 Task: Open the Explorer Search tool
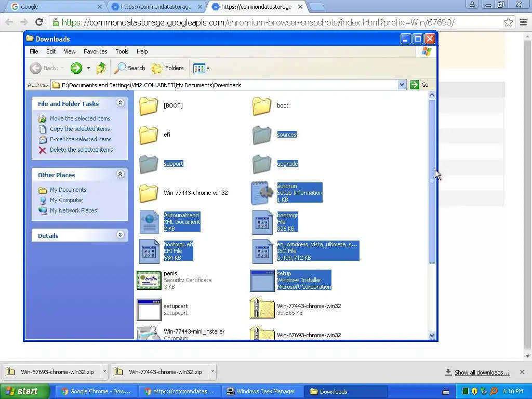130,68
